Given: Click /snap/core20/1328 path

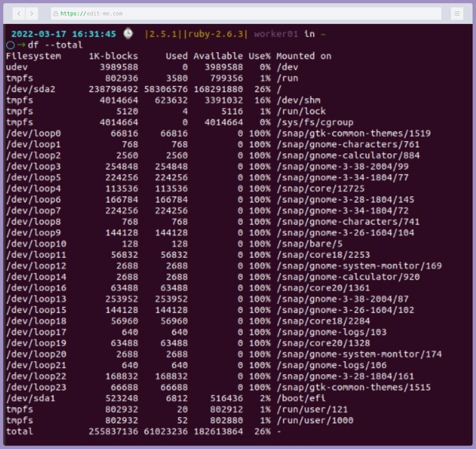Looking at the screenshot, I should coord(323,343).
